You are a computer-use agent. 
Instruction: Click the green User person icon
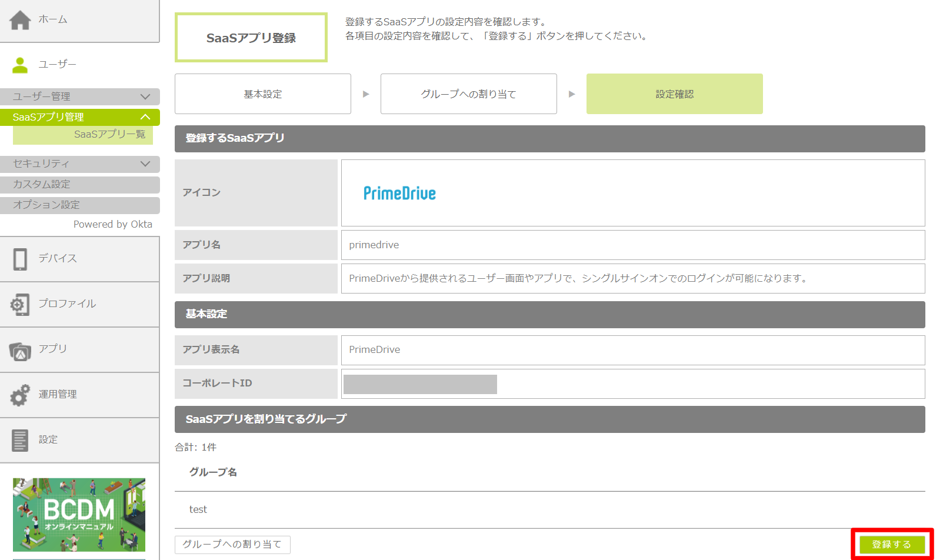(x=20, y=65)
